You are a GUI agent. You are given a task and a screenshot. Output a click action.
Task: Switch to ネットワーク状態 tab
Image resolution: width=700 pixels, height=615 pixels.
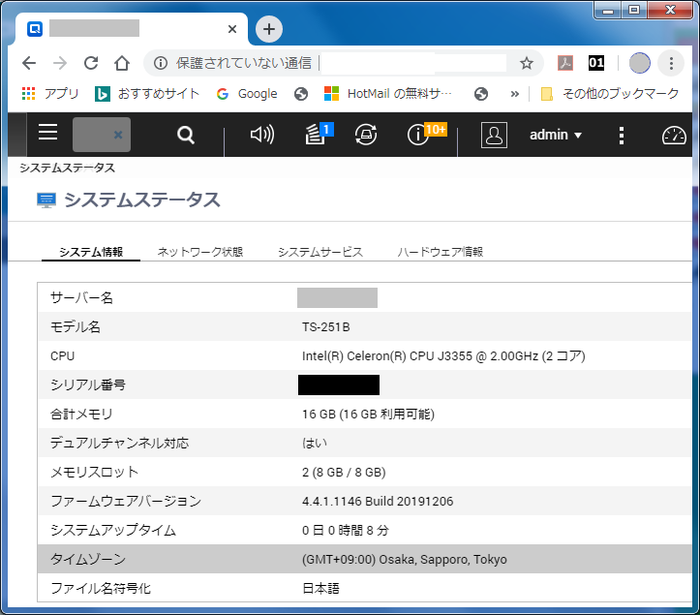200,252
